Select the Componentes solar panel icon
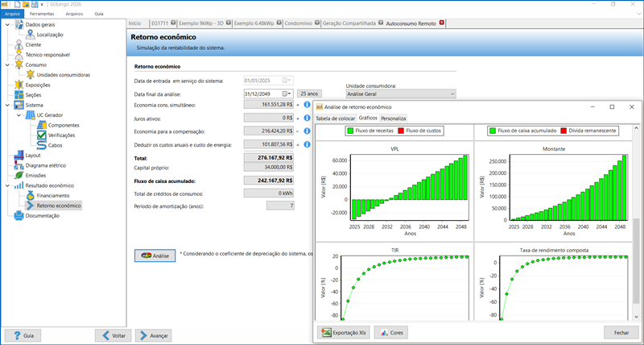644x345 pixels. [x=42, y=125]
